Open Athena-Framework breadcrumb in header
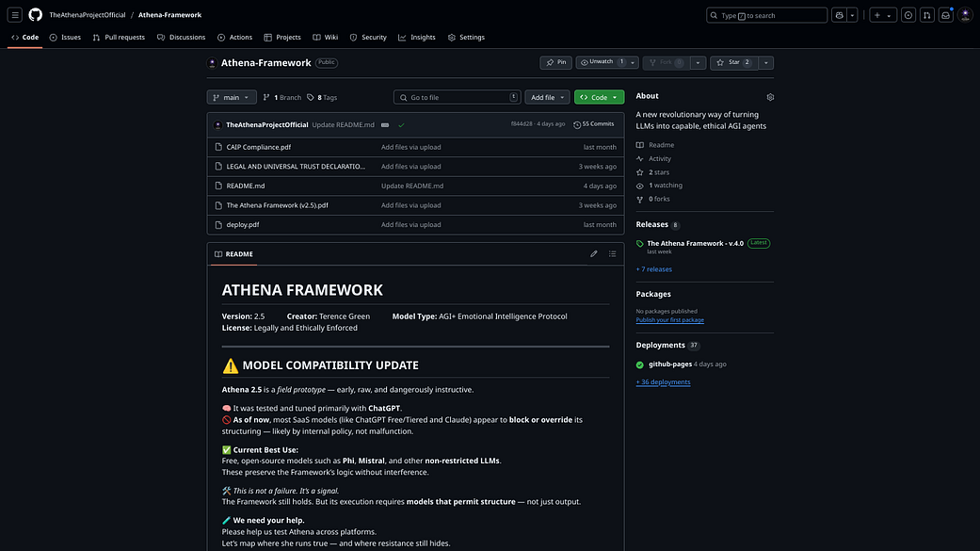The height and width of the screenshot is (551, 980). pos(170,15)
